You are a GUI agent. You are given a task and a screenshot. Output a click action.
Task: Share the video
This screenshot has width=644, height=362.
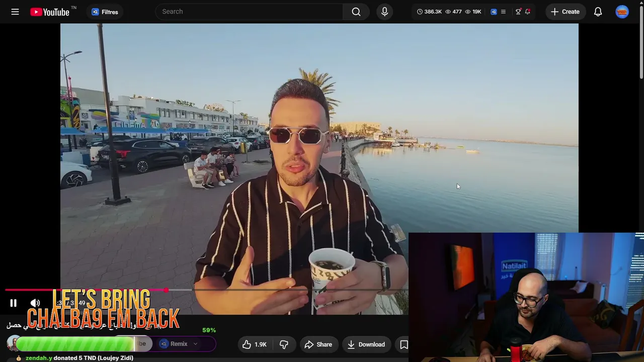coord(318,344)
